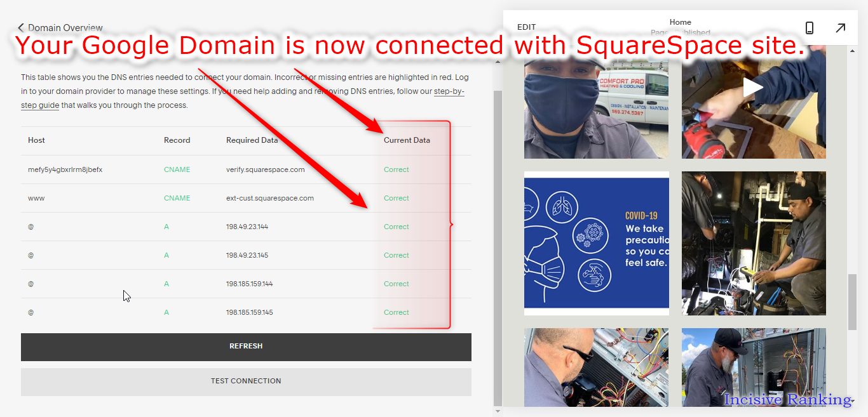The width and height of the screenshot is (868, 417).
Task: Click the REFRESH button
Action: (x=246, y=347)
